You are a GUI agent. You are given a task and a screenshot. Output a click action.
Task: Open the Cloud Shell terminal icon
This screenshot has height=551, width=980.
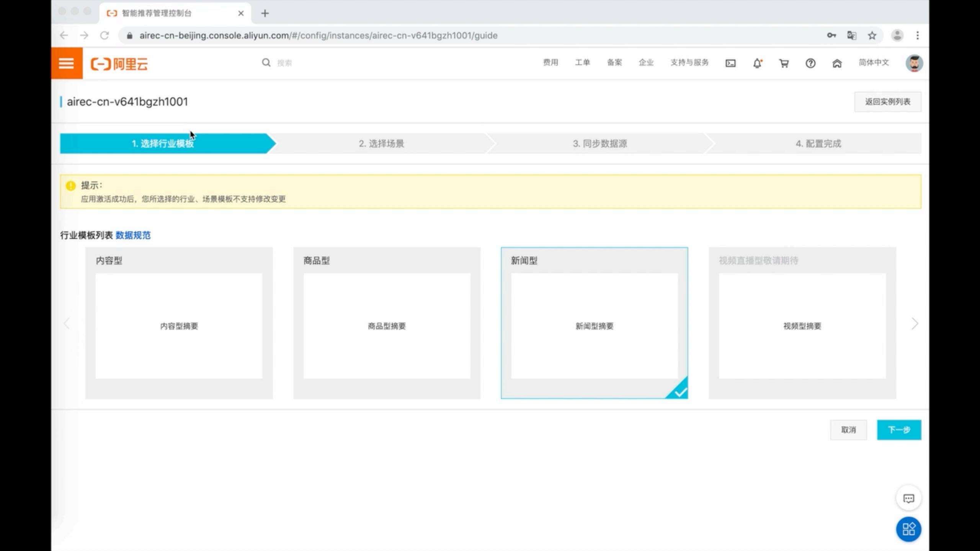[x=730, y=63]
